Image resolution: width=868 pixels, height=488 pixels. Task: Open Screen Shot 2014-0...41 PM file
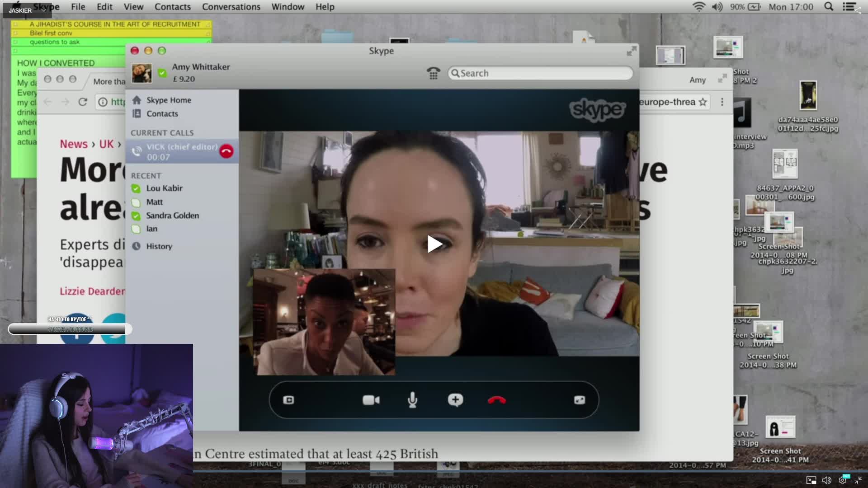[x=780, y=439]
